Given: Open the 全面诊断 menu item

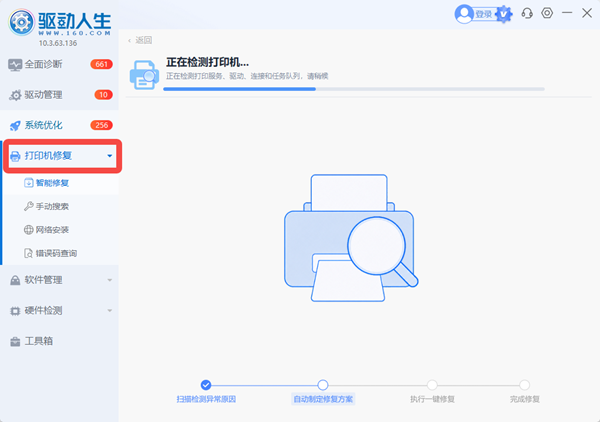Looking at the screenshot, I should click(59, 64).
